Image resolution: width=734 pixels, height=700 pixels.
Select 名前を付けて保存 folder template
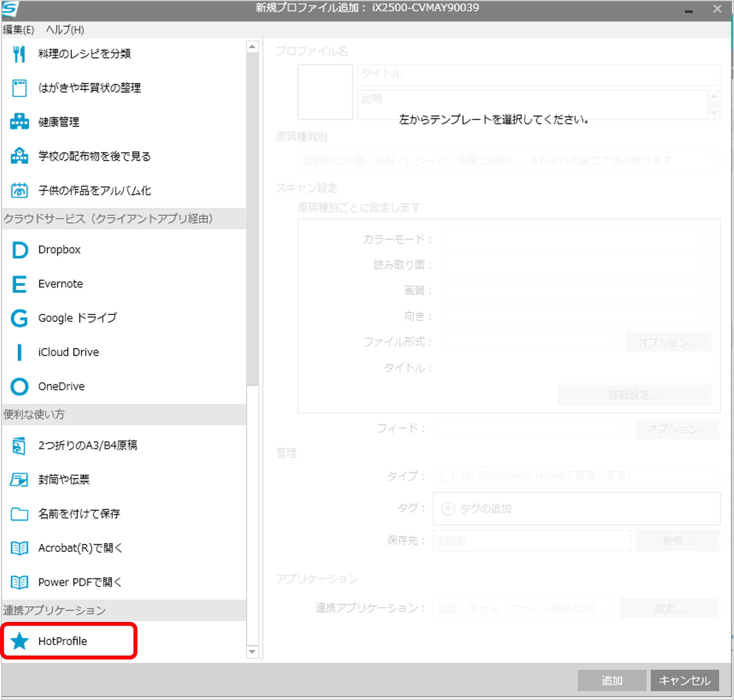[x=79, y=514]
